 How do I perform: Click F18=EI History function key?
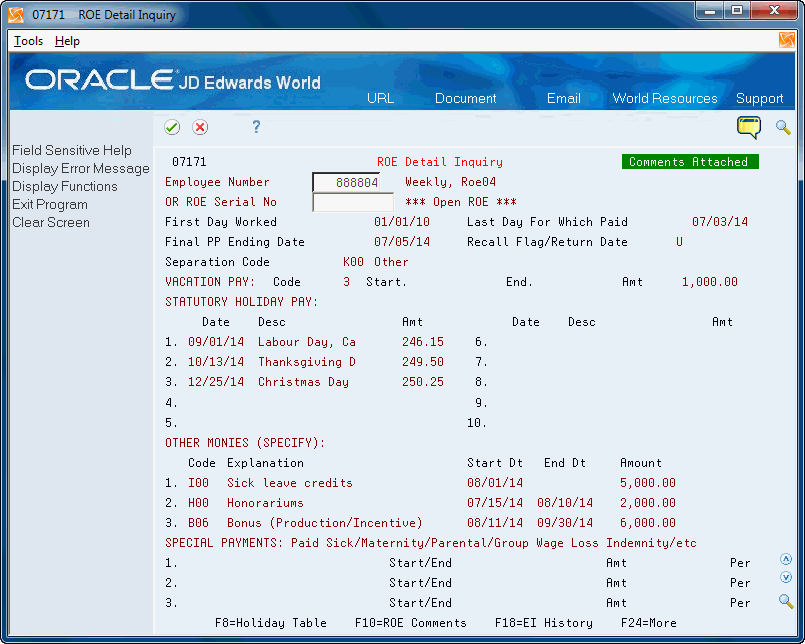544,623
